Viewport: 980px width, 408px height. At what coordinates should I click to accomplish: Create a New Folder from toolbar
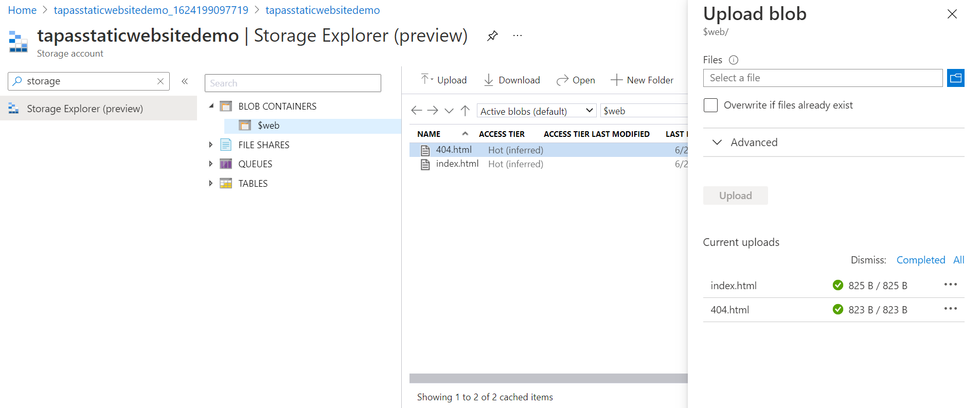point(642,80)
